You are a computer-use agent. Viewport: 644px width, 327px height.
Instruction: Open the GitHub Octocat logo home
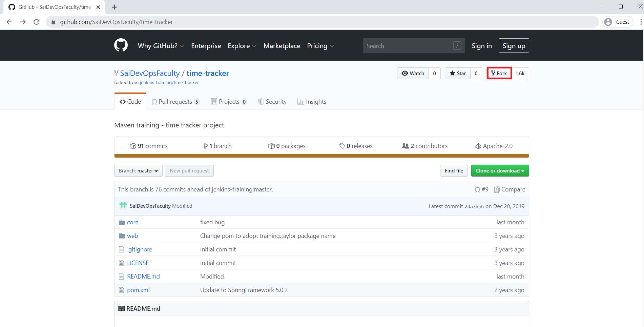[x=121, y=45]
